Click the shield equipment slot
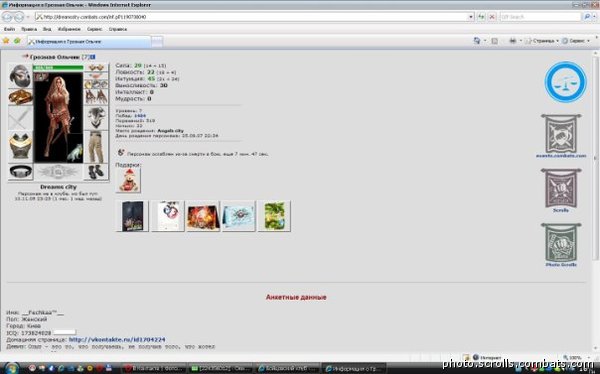600x374 pixels. click(x=96, y=118)
